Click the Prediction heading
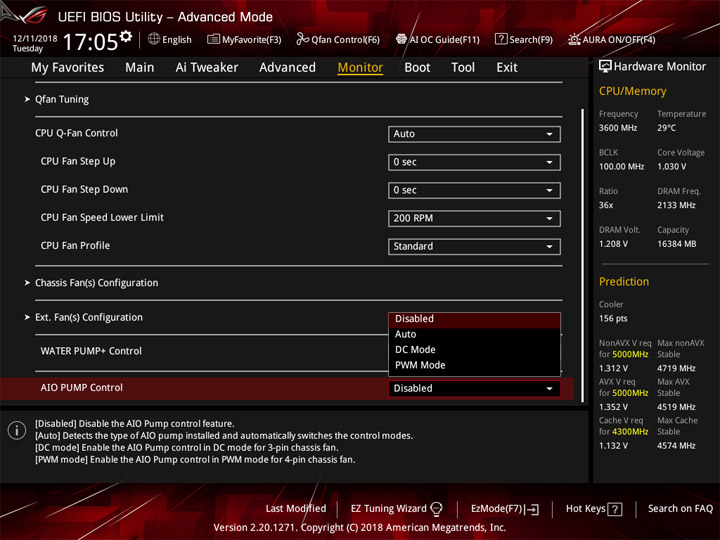720x540 pixels. 624,282
